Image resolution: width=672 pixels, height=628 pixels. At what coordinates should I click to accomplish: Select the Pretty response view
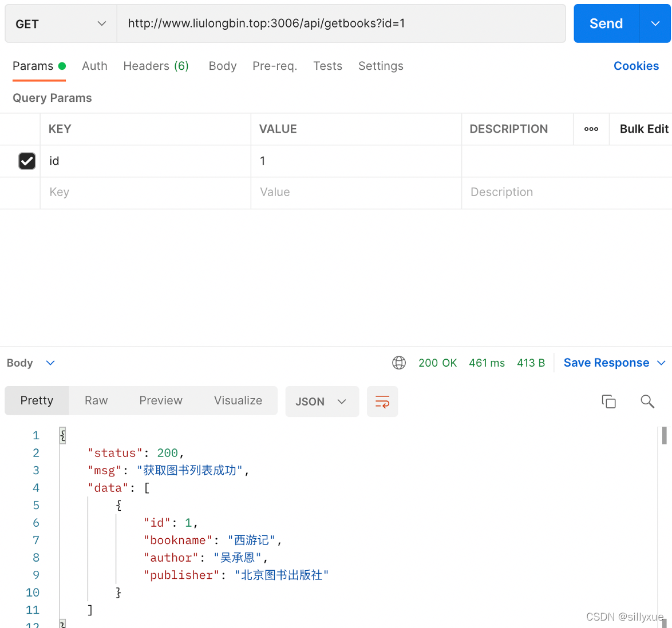[x=37, y=400]
